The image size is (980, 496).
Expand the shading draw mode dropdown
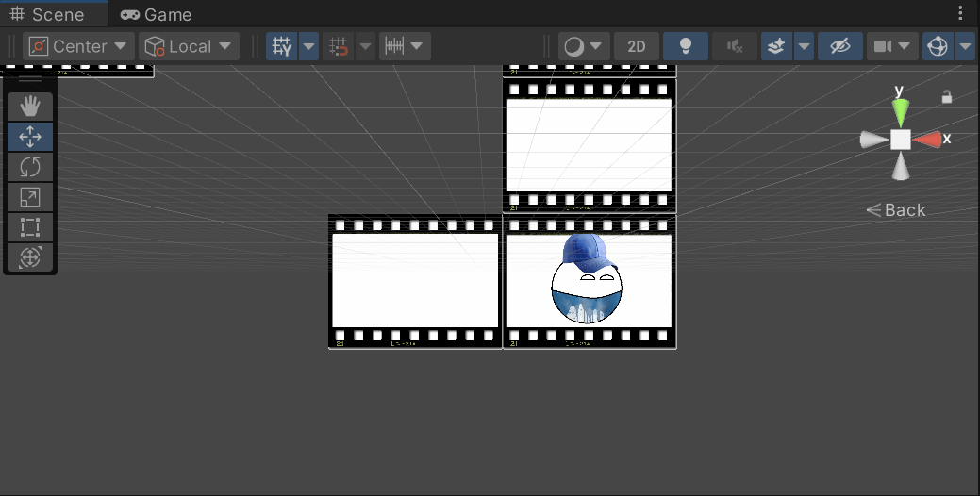pyautogui.click(x=585, y=46)
